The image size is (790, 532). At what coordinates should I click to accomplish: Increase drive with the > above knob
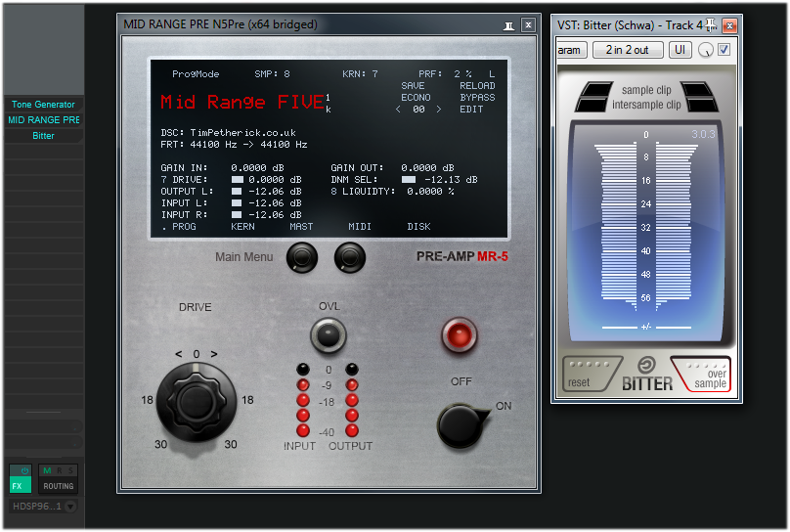[214, 354]
